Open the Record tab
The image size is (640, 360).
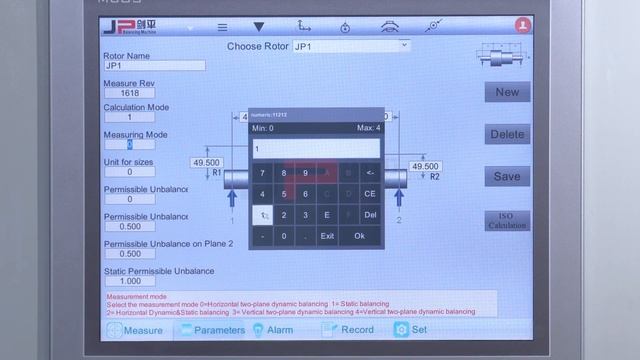tap(348, 329)
